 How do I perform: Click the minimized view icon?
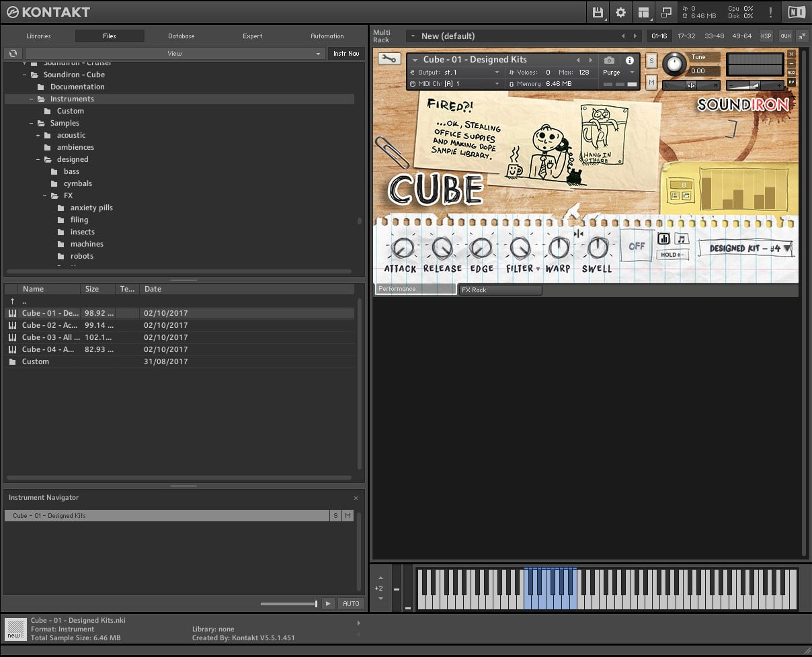[667, 12]
